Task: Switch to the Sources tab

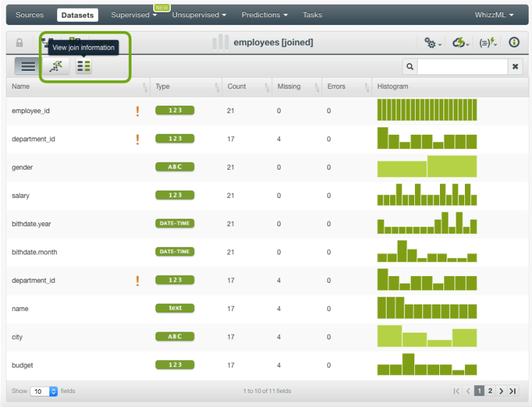Action: 30,14
